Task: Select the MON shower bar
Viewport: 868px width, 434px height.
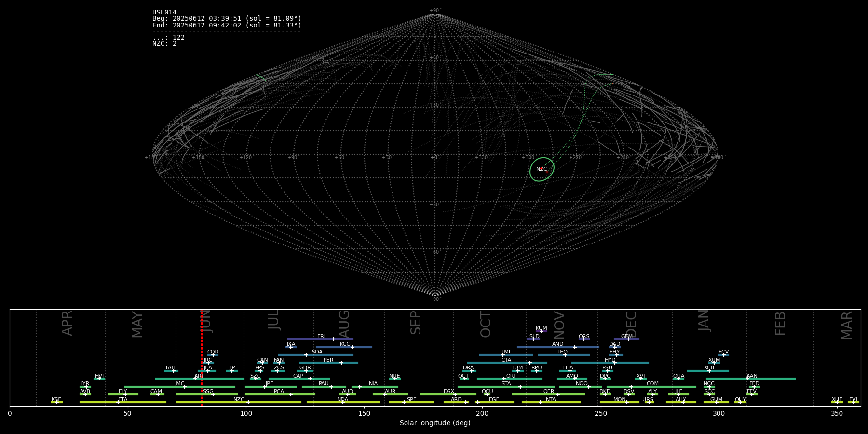Action: [x=619, y=402]
